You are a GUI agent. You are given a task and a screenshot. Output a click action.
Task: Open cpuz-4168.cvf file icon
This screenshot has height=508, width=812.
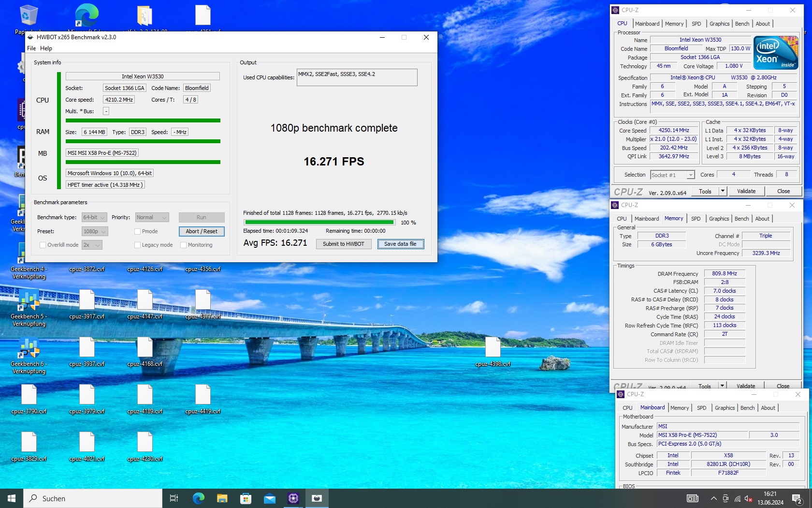(x=145, y=352)
